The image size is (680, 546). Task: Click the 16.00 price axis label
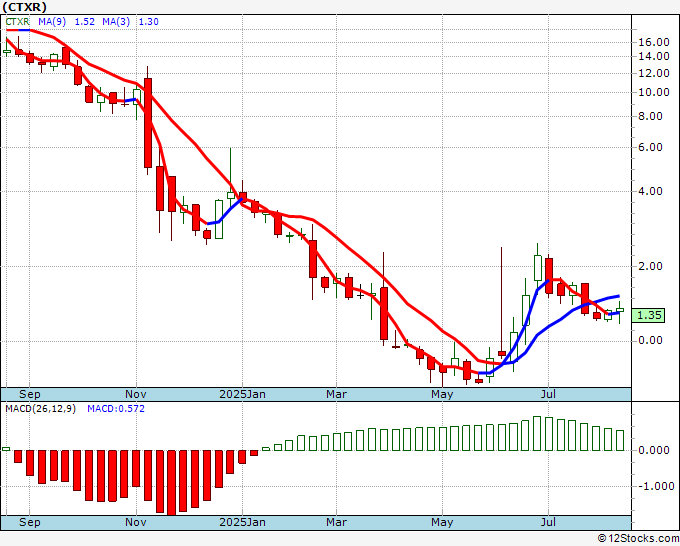(x=654, y=43)
